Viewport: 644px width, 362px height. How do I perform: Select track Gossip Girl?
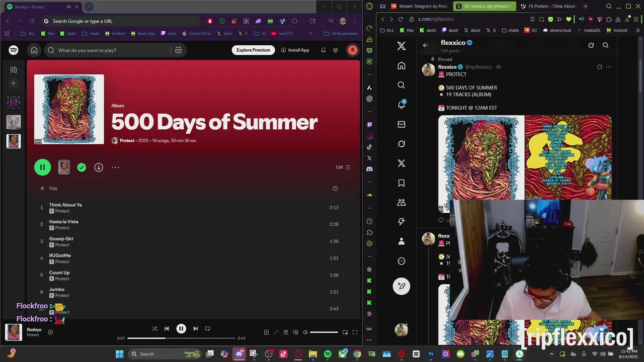point(61,238)
